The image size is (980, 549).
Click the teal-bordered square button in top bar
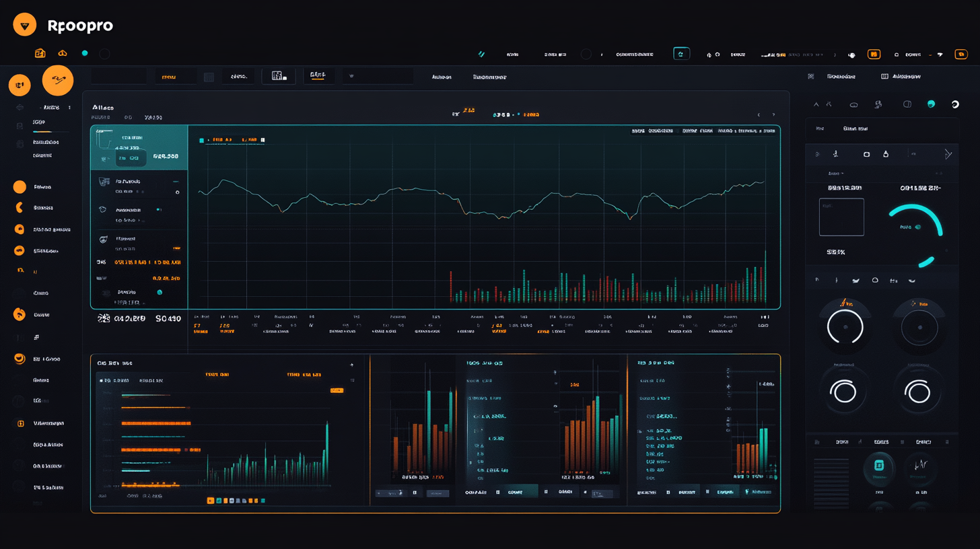pyautogui.click(x=682, y=54)
